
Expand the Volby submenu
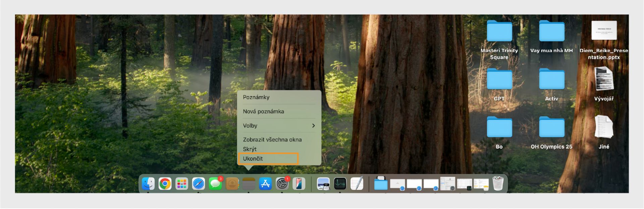(279, 126)
